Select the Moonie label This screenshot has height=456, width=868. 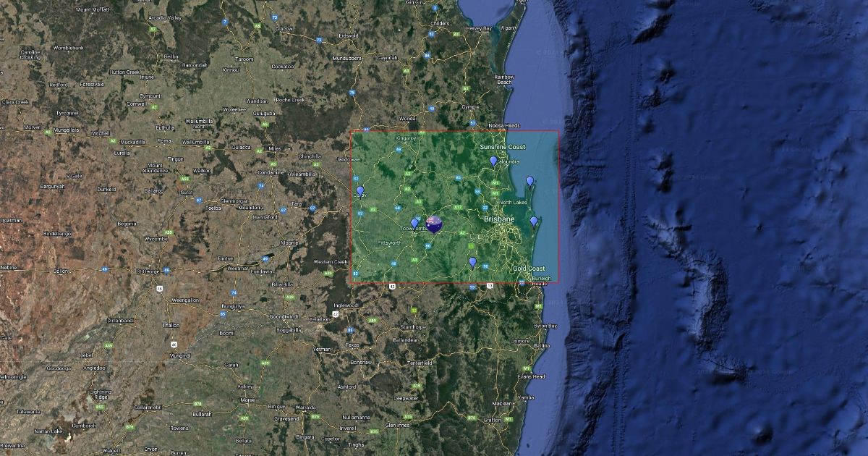289,242
